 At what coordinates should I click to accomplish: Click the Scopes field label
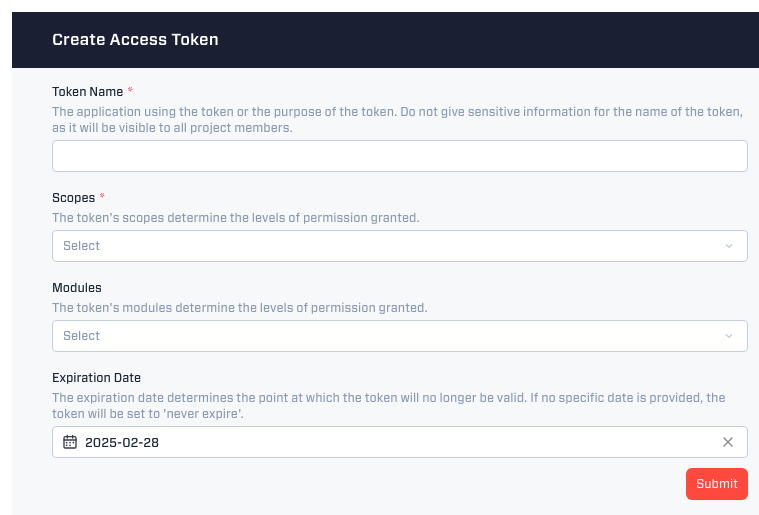point(74,198)
